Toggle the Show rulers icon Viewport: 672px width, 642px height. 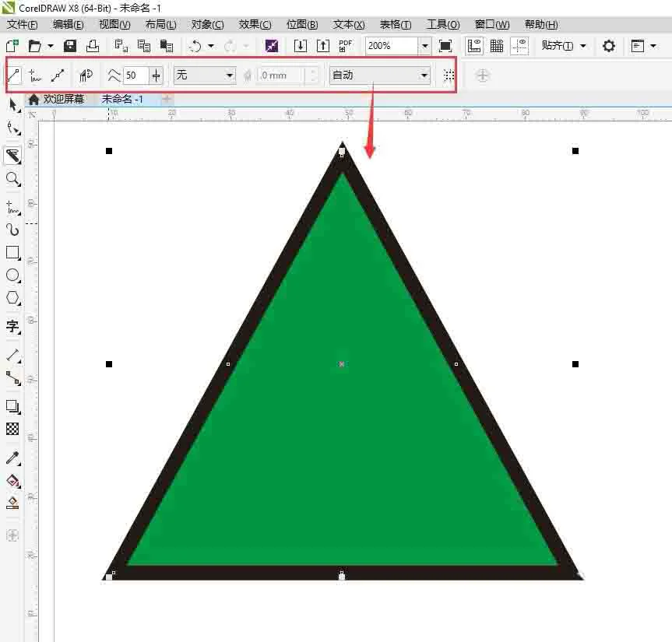point(474,46)
